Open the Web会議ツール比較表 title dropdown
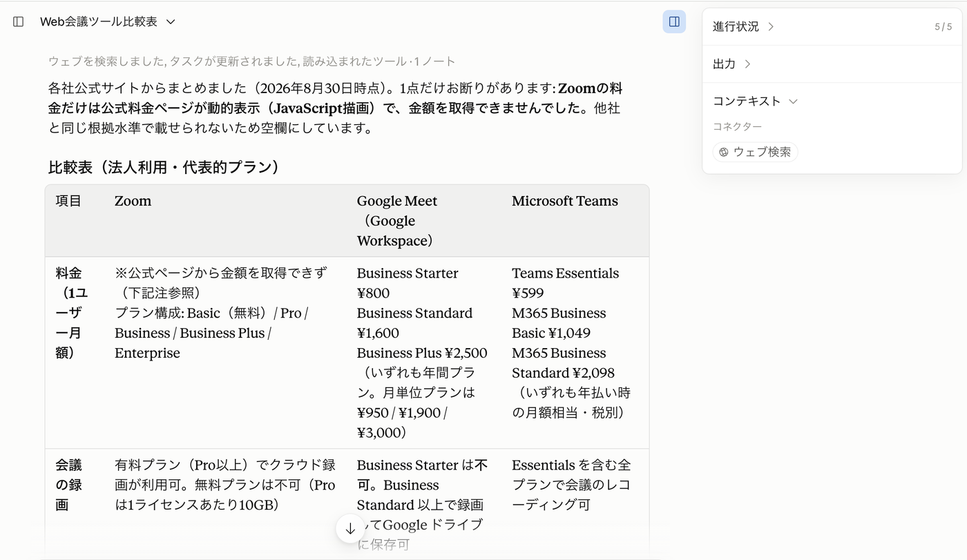Image resolution: width=967 pixels, height=560 pixels. 108,21
